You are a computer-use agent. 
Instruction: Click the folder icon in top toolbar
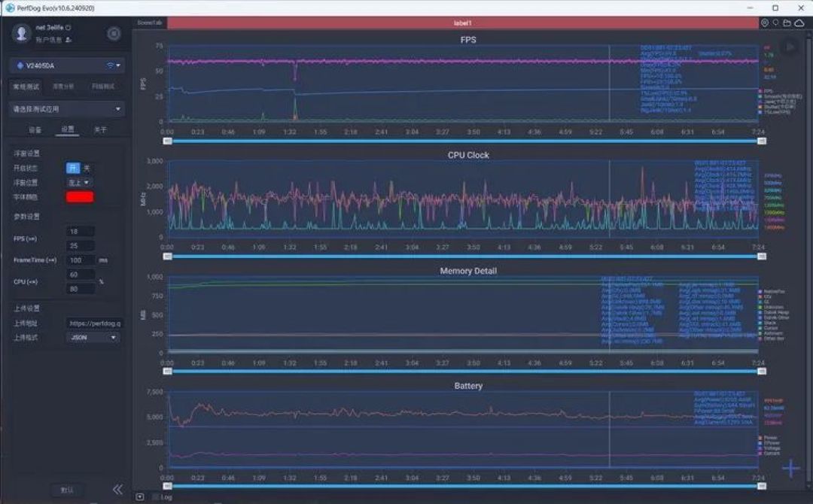[x=787, y=23]
